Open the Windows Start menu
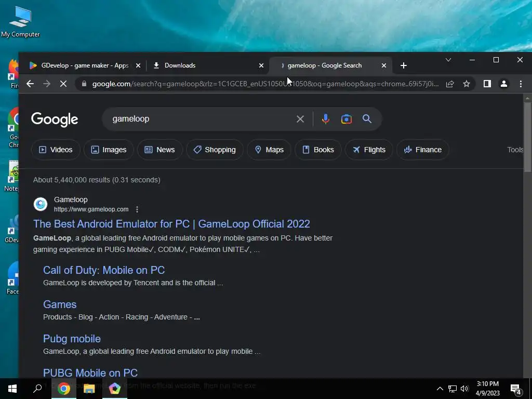 click(x=12, y=389)
